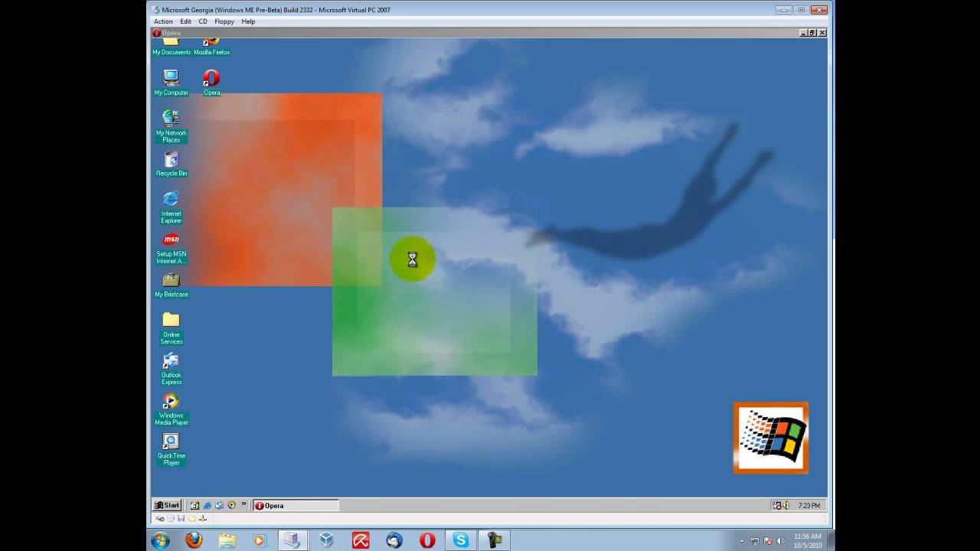Viewport: 980px width, 551px height.
Task: Click the Opera taskbar button in guest
Action: (x=295, y=505)
